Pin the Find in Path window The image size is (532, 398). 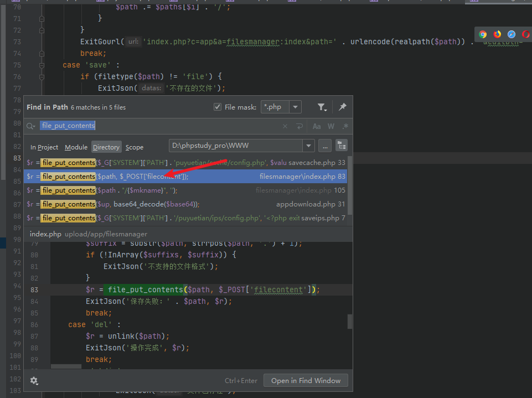point(342,107)
